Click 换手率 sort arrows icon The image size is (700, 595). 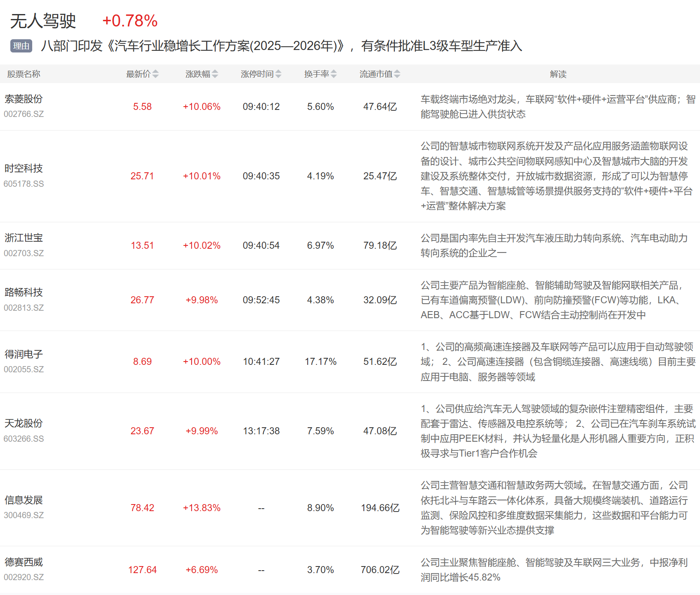[334, 74]
